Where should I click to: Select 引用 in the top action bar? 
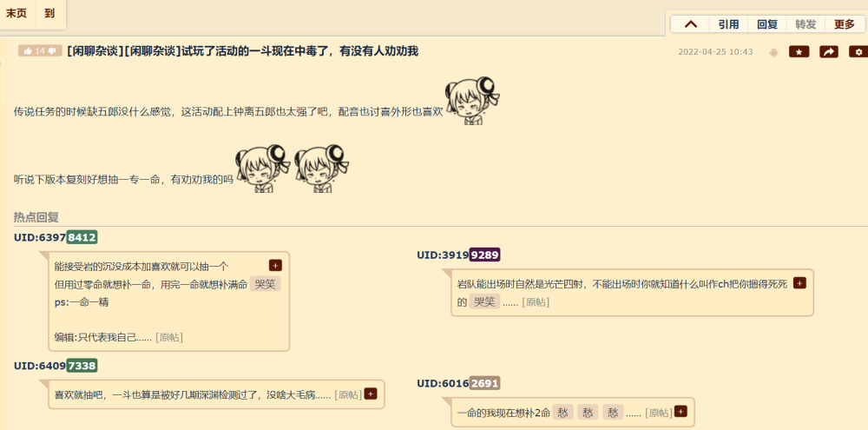[728, 24]
